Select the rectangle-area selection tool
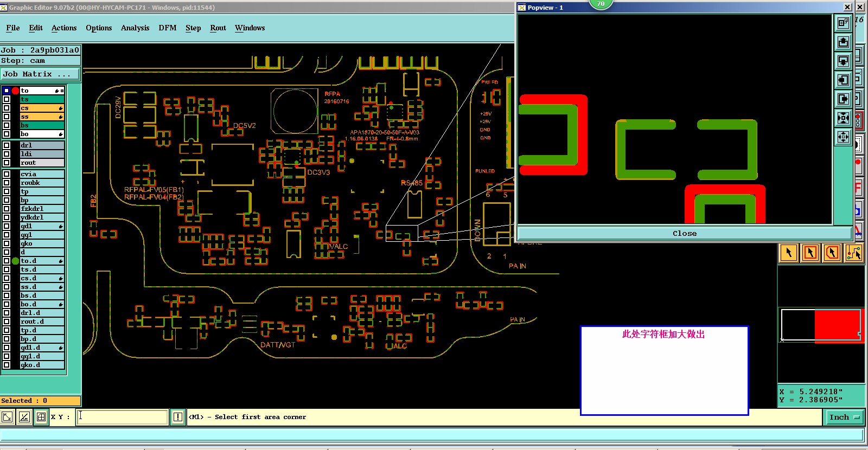868x450 pixels. click(810, 253)
